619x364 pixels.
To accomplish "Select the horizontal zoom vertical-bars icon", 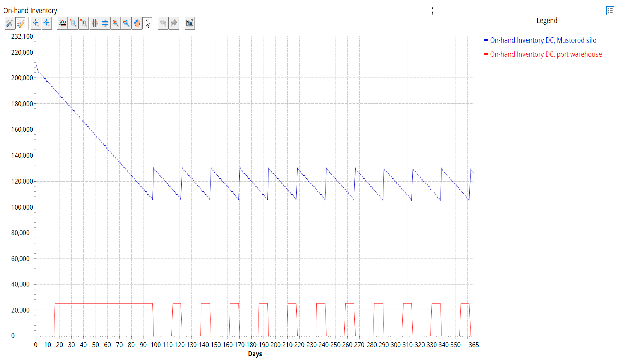I will [x=94, y=23].
